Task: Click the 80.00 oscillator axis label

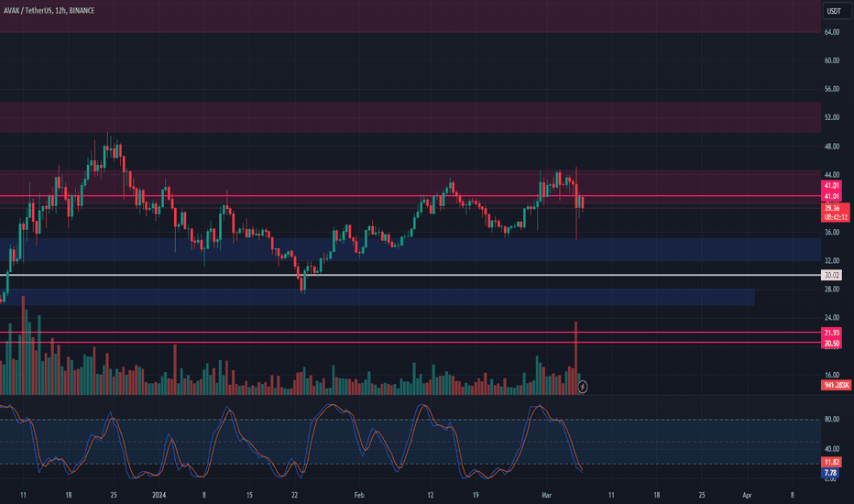Action: click(832, 419)
